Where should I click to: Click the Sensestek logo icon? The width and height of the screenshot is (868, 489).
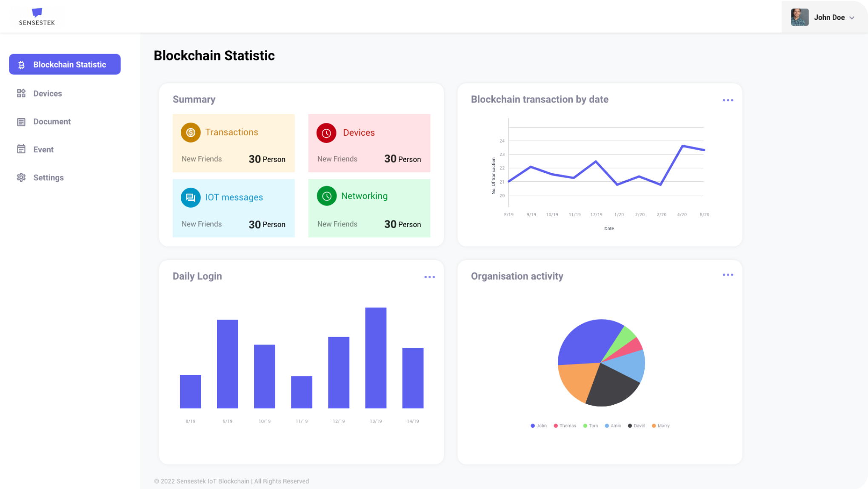(x=37, y=12)
